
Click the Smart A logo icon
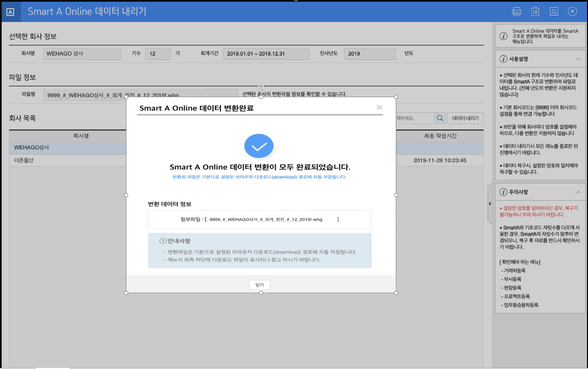(10, 12)
